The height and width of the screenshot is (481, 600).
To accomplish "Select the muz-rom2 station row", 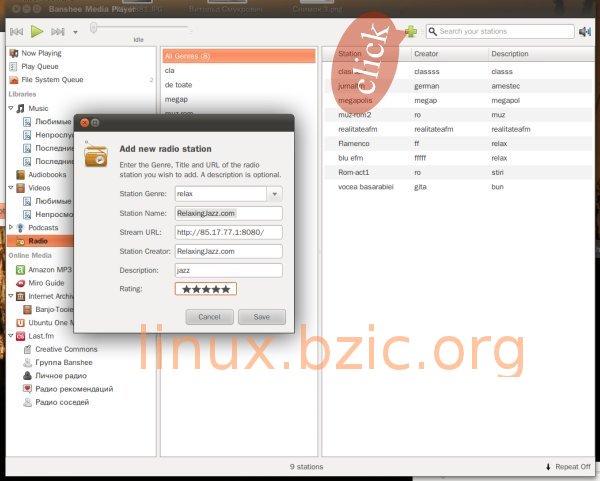I will 458,115.
